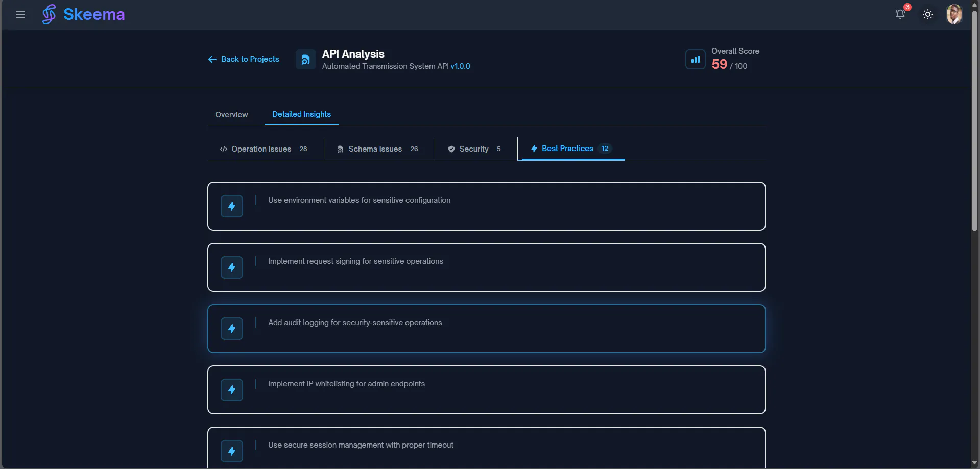The image size is (980, 469).
Task: Go back to Projects
Action: point(244,59)
